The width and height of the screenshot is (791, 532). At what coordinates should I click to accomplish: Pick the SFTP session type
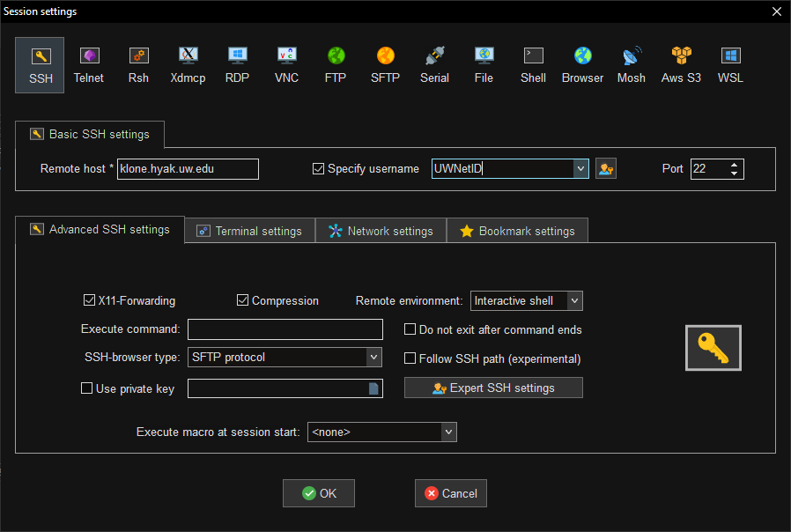(x=385, y=65)
